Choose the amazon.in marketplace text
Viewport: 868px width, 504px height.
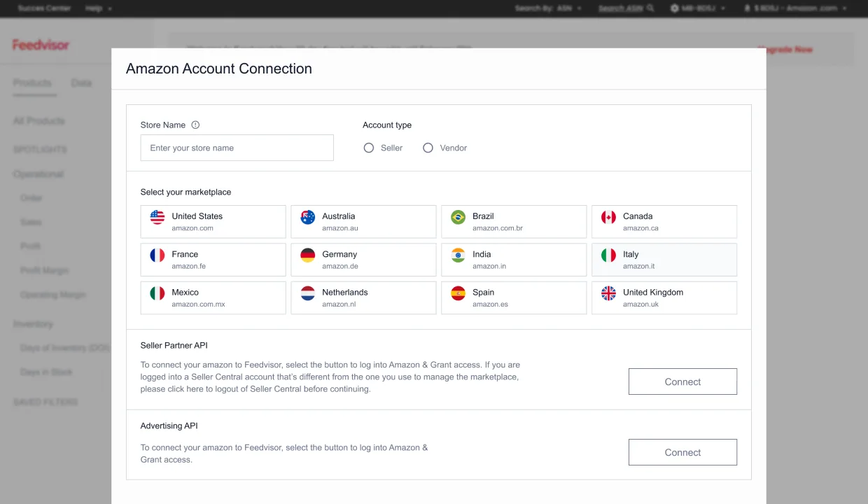click(489, 266)
